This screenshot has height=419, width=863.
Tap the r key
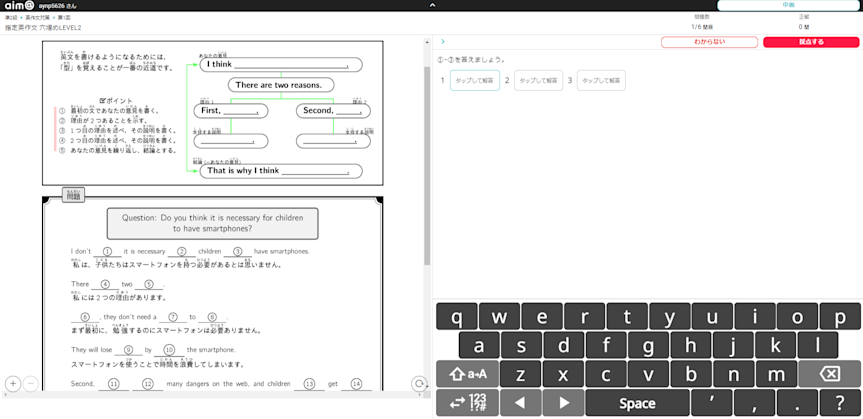585,317
